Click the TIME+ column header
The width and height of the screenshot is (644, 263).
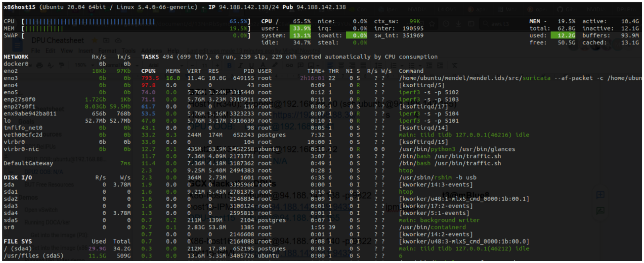coord(316,71)
